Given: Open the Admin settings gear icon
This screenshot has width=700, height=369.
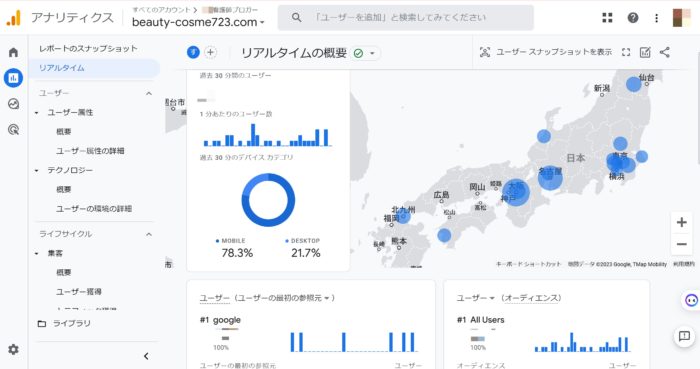Looking at the screenshot, I should (x=13, y=349).
